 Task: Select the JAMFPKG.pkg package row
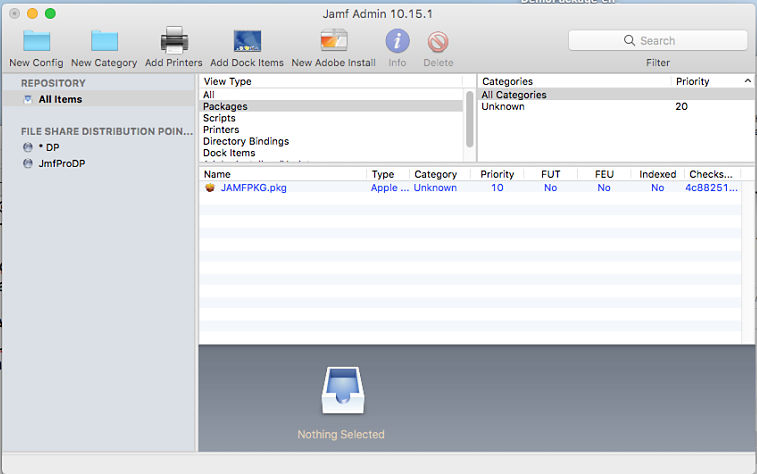tap(470, 188)
